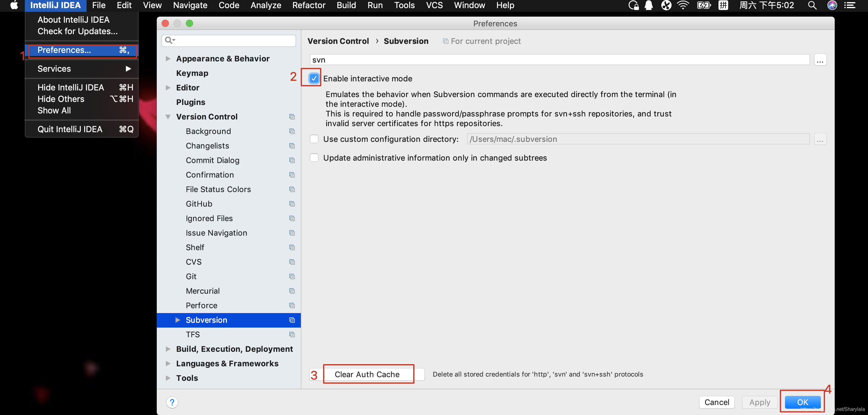The width and height of the screenshot is (868, 415).
Task: Expand Appearance & Behavior section
Action: click(x=168, y=58)
